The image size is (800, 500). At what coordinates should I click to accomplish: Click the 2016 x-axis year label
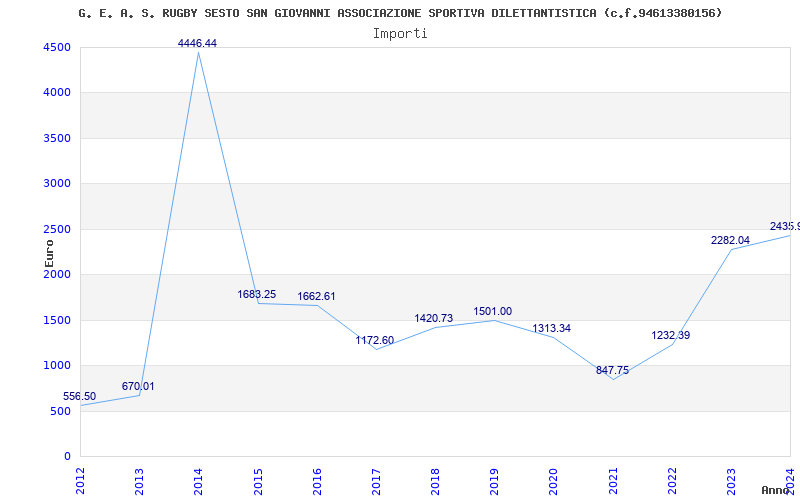coord(317,481)
